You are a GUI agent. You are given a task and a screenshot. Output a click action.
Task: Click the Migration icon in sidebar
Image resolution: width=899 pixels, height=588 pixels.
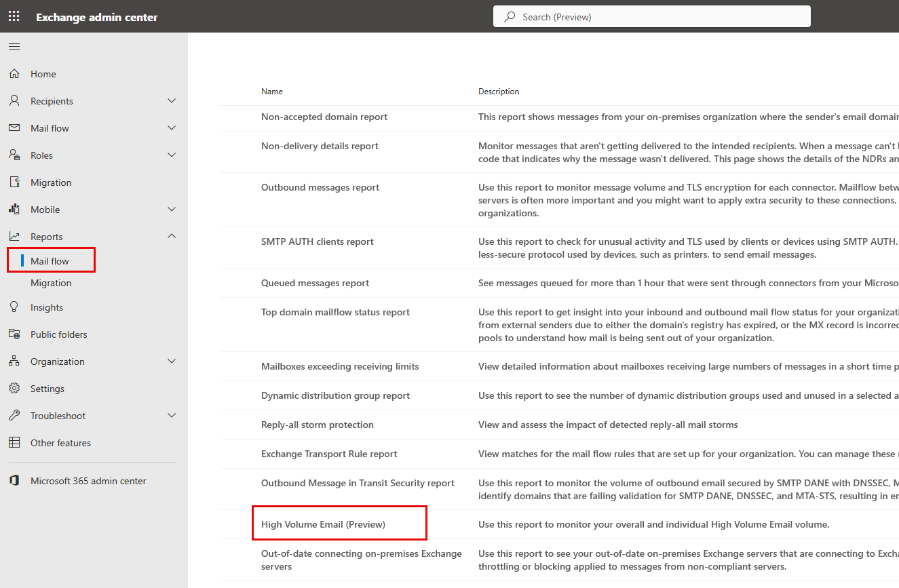click(x=14, y=182)
